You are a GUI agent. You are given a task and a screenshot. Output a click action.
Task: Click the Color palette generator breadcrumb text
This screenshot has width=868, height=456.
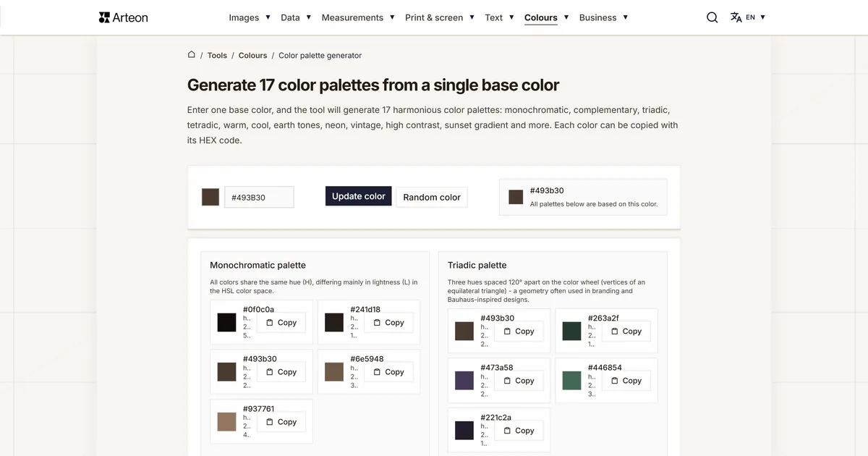coord(320,55)
